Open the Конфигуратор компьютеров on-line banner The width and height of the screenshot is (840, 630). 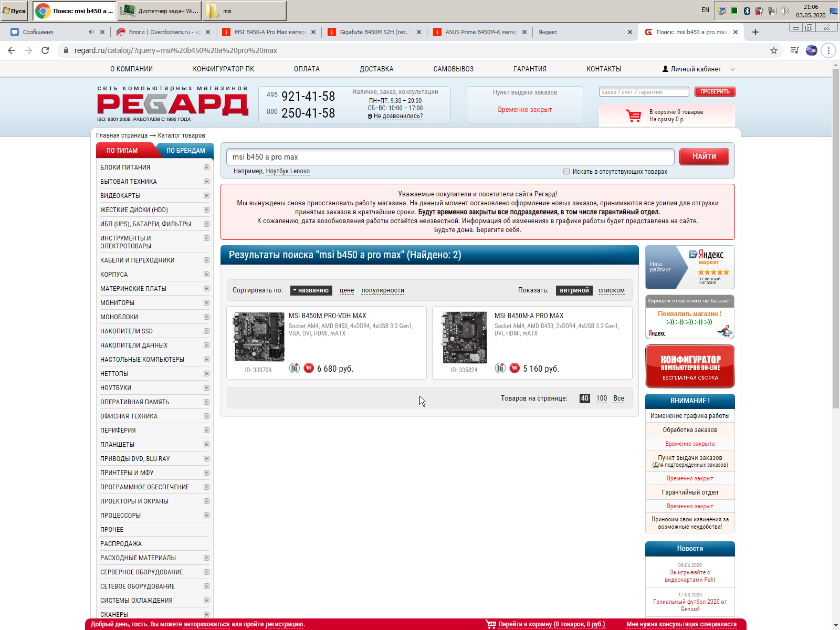pyautogui.click(x=690, y=366)
